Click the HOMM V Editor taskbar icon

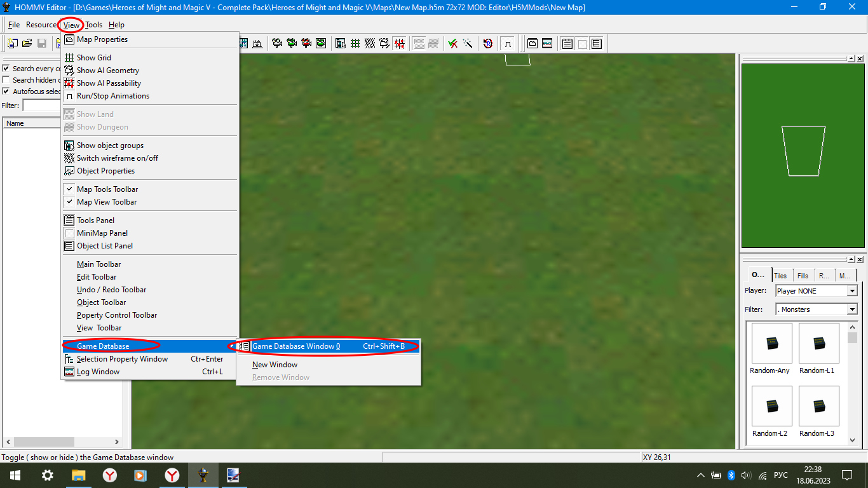coord(203,475)
